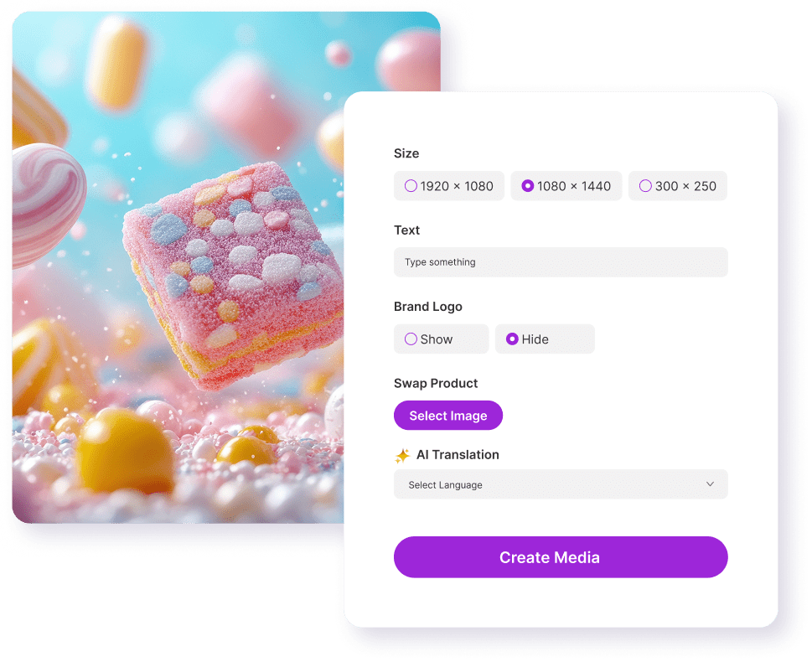812x662 pixels.
Task: Click the Create Media button
Action: pyautogui.click(x=561, y=557)
